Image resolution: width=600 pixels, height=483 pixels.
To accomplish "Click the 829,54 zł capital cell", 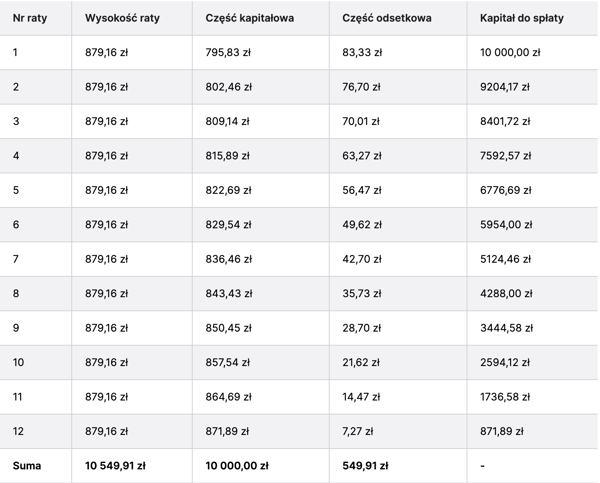I will (226, 225).
